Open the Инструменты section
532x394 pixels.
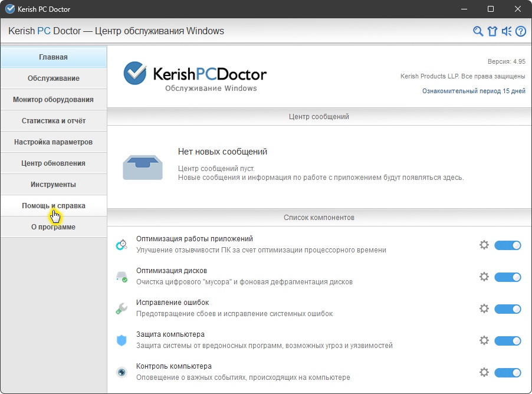pos(54,185)
